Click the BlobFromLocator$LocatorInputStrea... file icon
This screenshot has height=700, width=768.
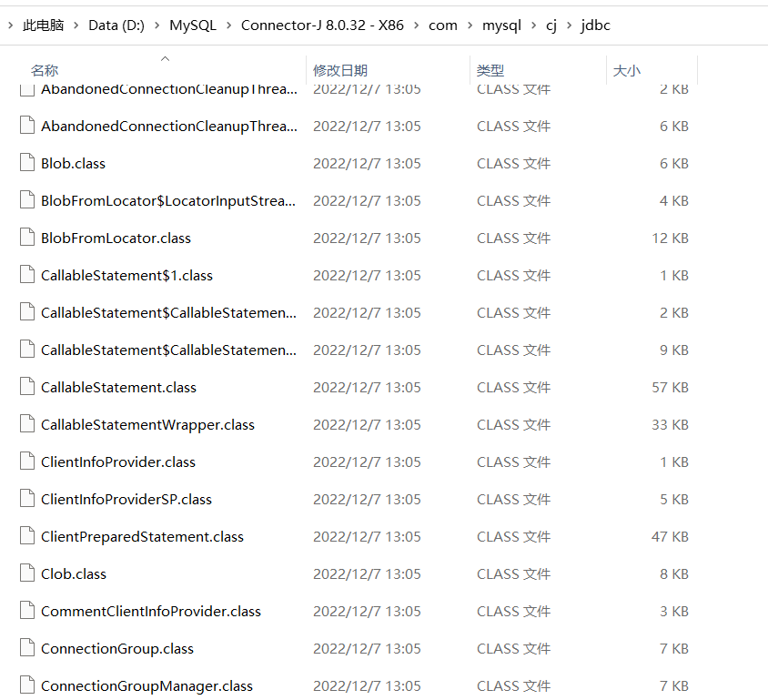tap(27, 200)
